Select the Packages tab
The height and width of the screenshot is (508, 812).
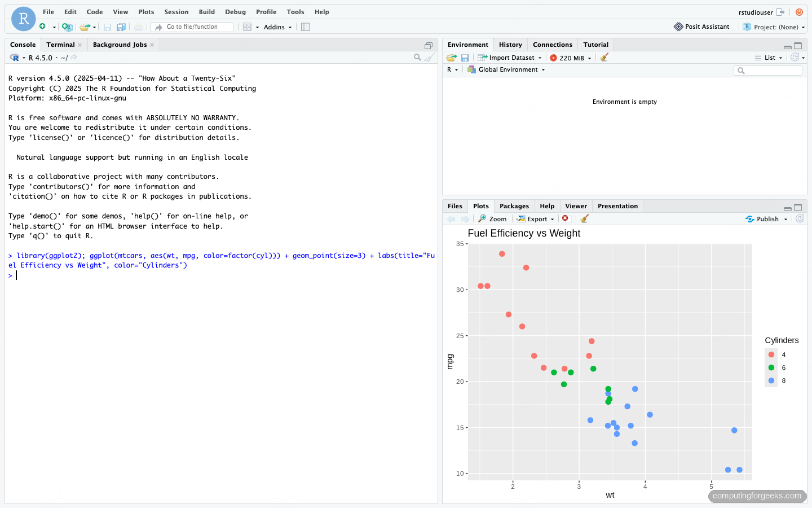(x=514, y=205)
